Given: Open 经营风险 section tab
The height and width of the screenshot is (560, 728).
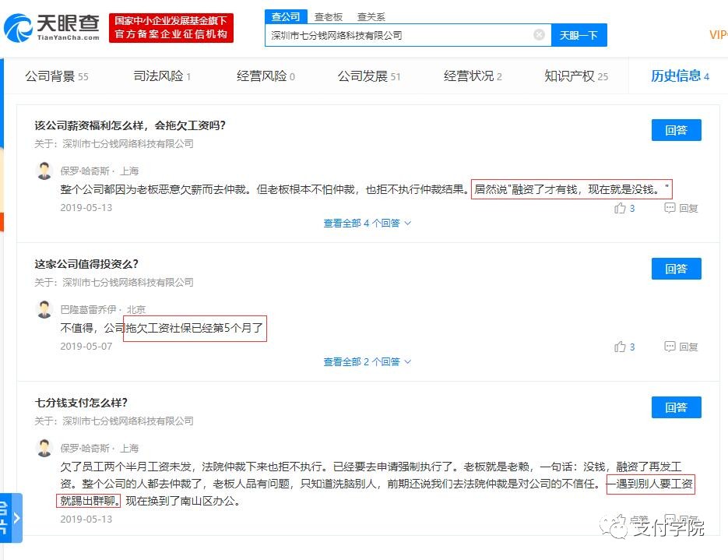Looking at the screenshot, I should [x=266, y=76].
